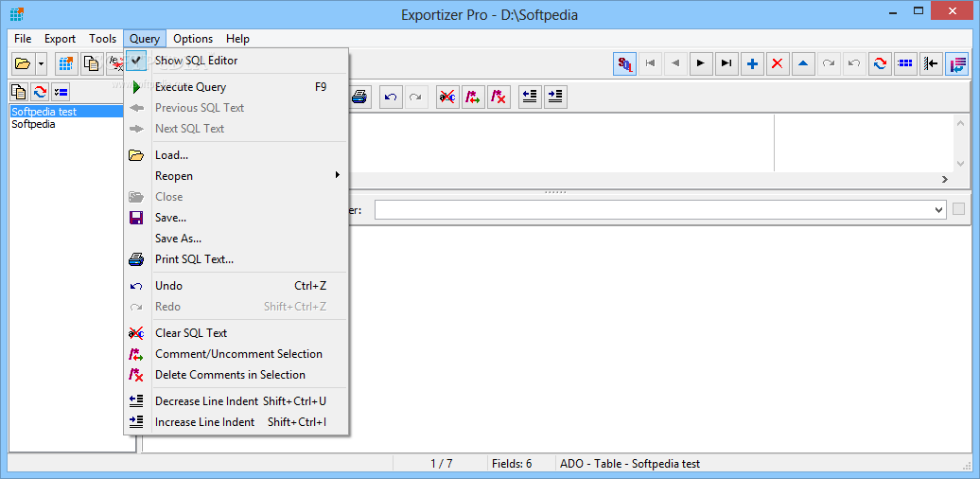Click the open folder toolbar icon
The image size is (980, 479).
tap(23, 63)
